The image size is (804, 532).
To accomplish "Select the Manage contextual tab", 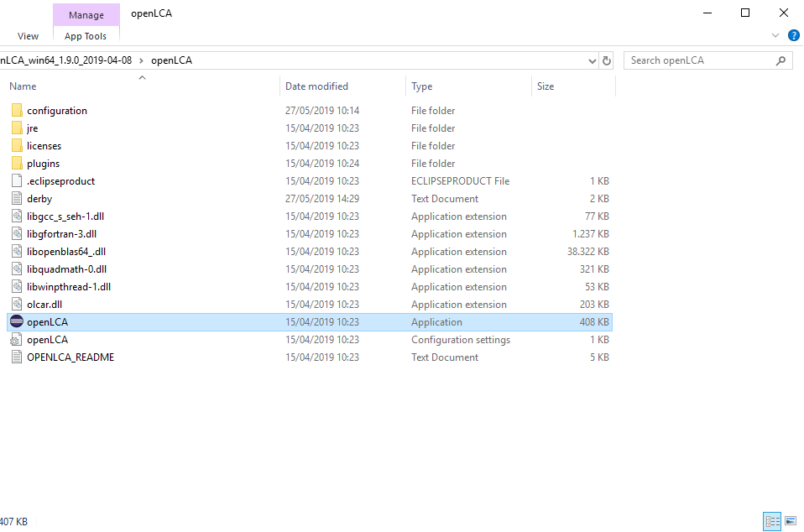I will click(x=86, y=15).
